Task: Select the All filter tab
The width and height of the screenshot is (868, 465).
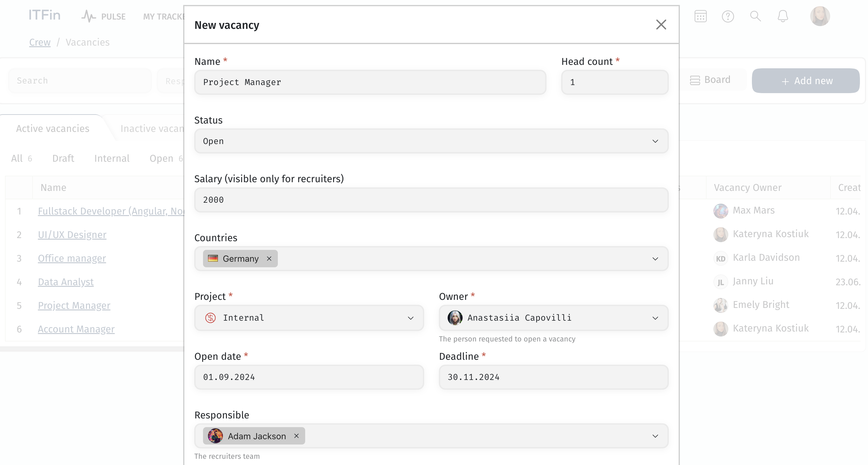Action: click(x=21, y=158)
